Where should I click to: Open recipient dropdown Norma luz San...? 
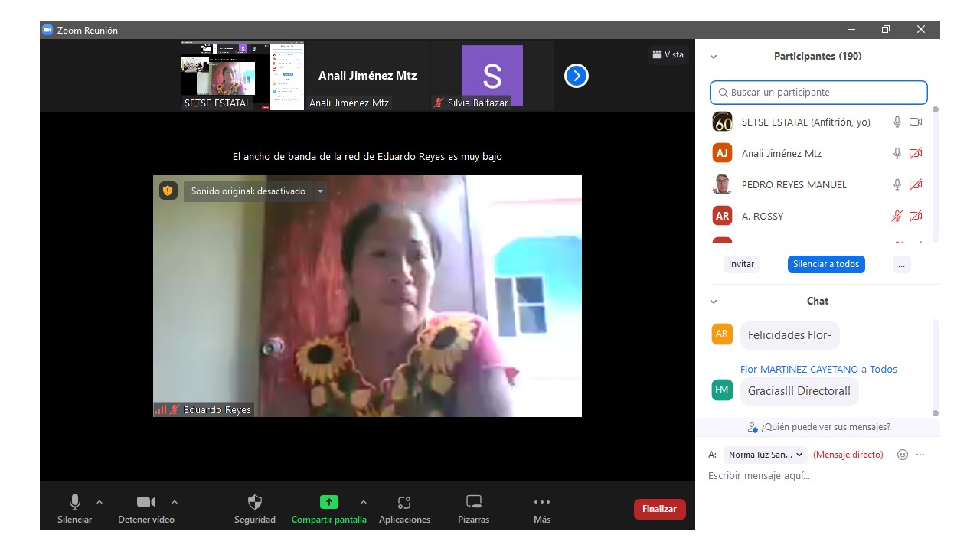766,455
